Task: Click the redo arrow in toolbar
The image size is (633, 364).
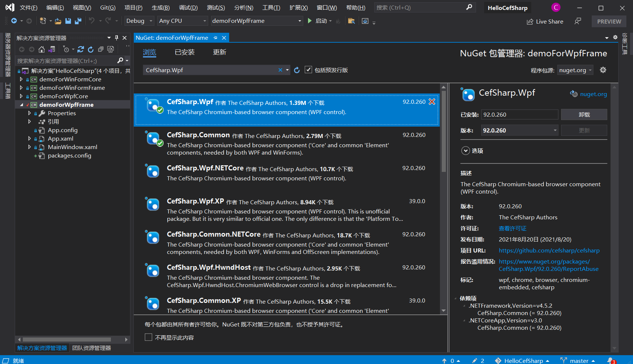Action: pos(108,21)
